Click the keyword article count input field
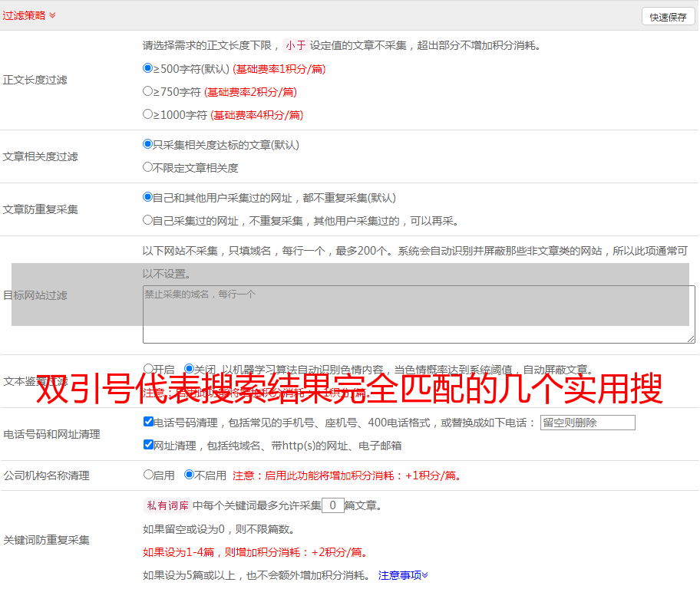 click(332, 505)
